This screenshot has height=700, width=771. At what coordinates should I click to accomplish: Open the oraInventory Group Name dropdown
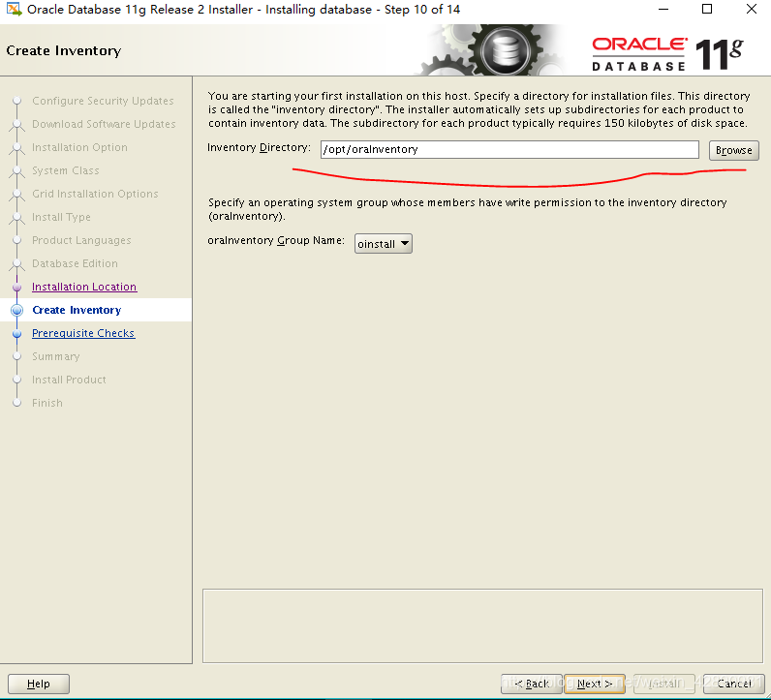point(383,243)
